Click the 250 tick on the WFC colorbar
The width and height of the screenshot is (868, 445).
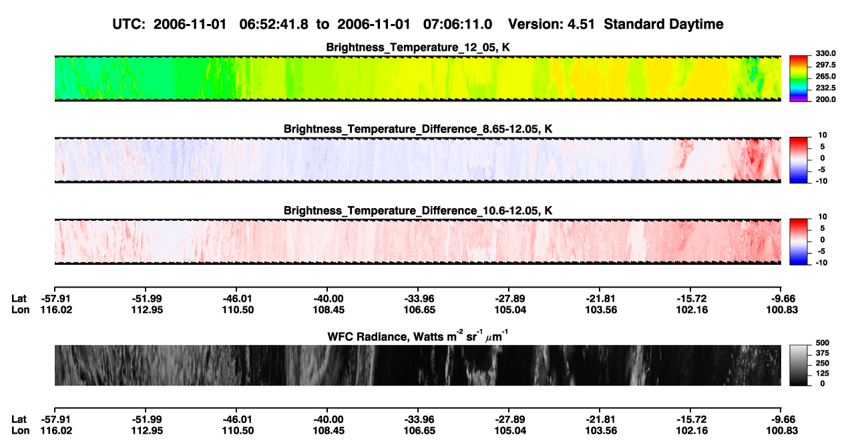tap(823, 363)
